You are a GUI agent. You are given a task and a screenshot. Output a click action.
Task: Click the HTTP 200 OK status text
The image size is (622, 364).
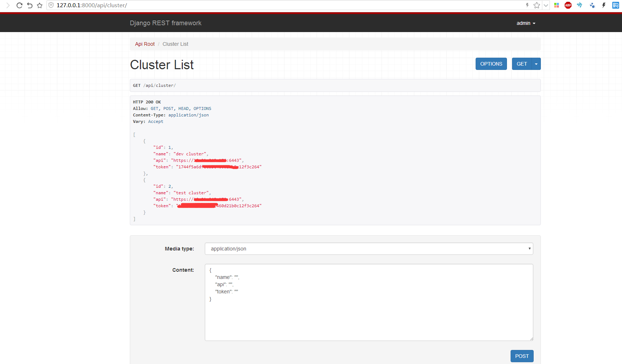pos(147,102)
